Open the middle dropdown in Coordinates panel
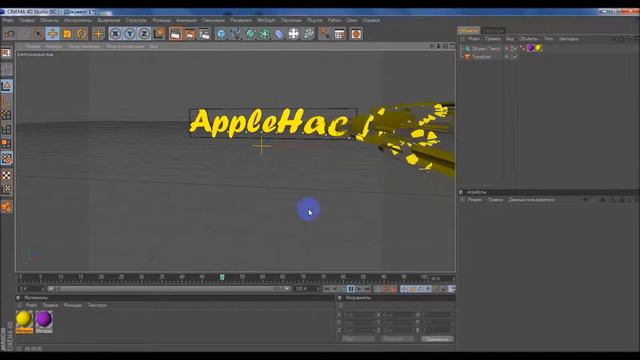Screen dimensions: 640x360 coord(397,339)
